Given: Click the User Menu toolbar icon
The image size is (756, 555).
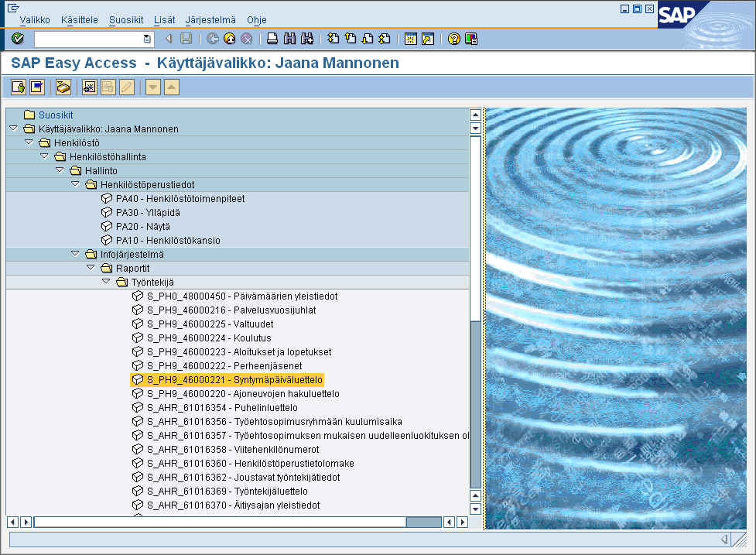Looking at the screenshot, I should (19, 87).
